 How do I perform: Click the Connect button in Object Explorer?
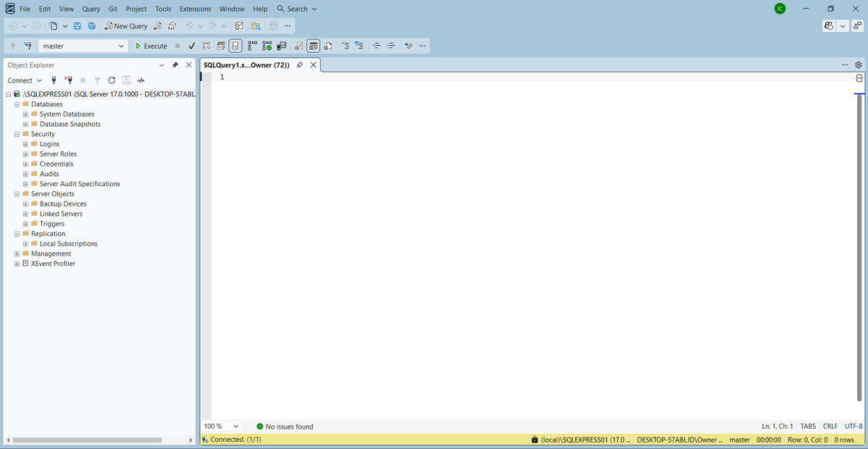click(20, 80)
